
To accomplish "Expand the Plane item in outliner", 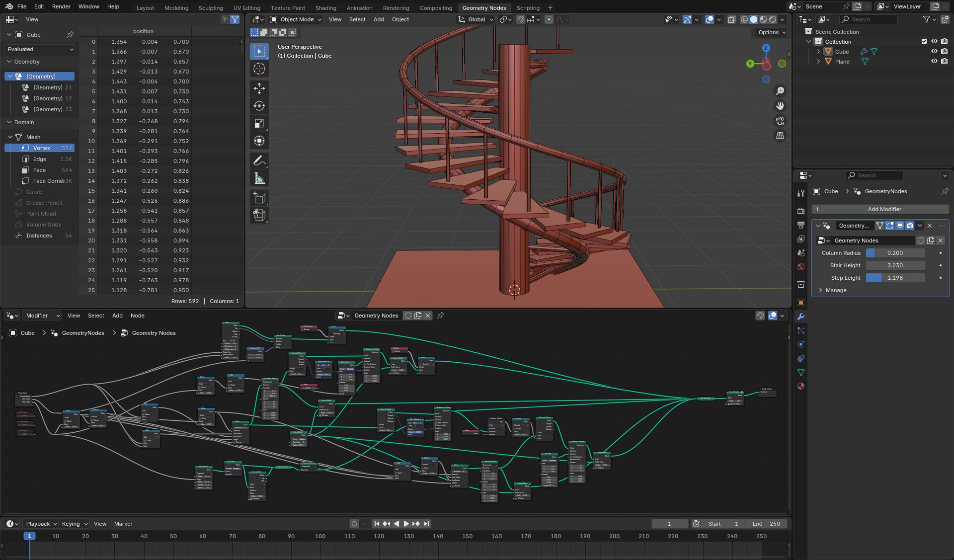I will (818, 62).
